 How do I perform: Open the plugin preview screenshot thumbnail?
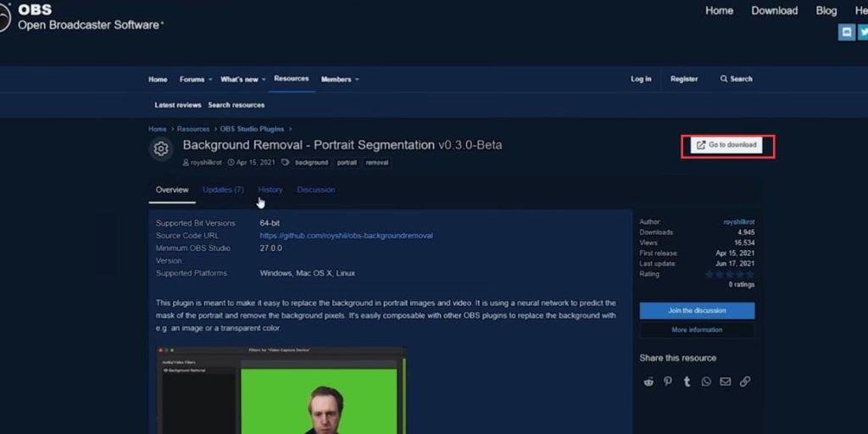[x=281, y=390]
